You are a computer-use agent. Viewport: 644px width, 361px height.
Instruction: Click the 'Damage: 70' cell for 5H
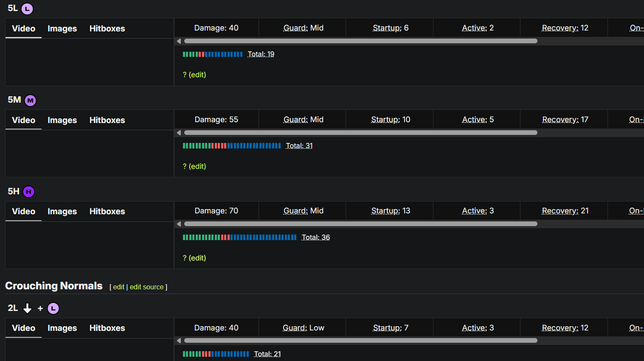coord(217,211)
